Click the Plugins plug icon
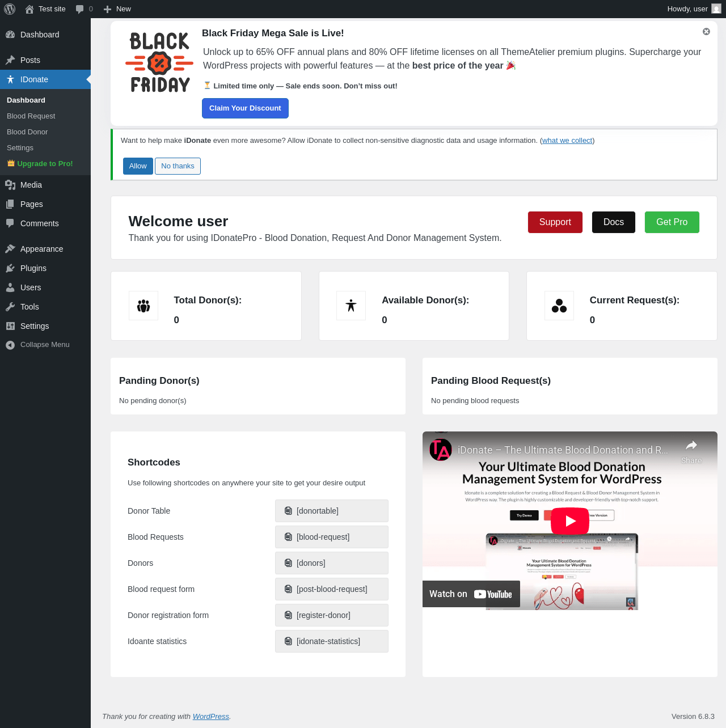Image resolution: width=726 pixels, height=728 pixels. tap(10, 268)
